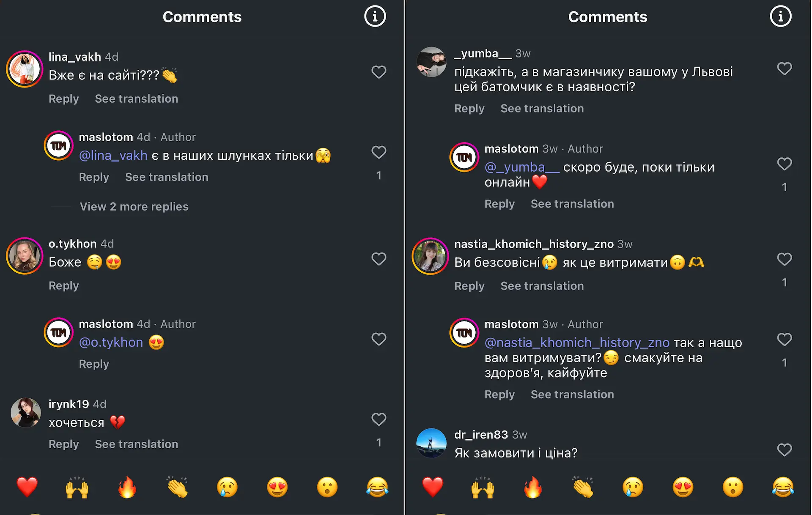
Task: Tap the raised hands emoji in left reaction bar
Action: point(77,487)
